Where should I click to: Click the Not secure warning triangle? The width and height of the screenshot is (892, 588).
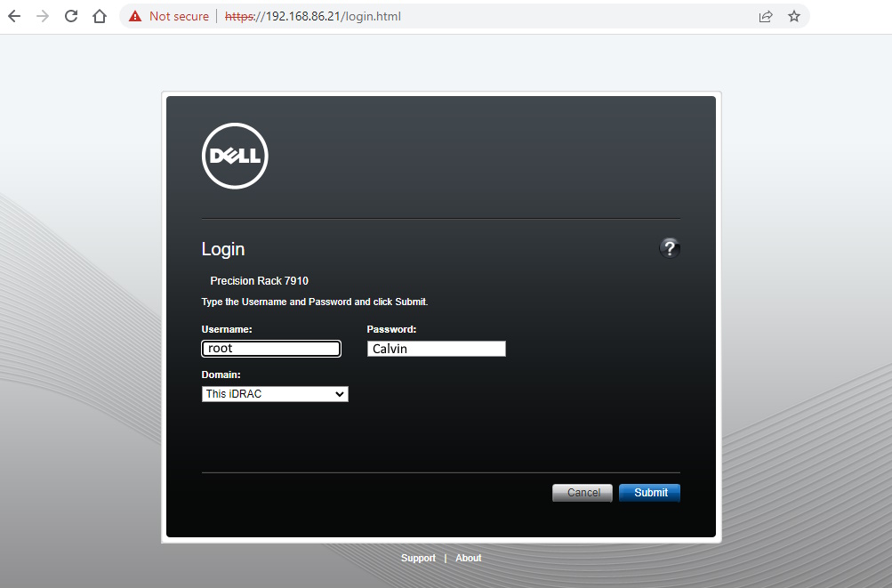(135, 16)
